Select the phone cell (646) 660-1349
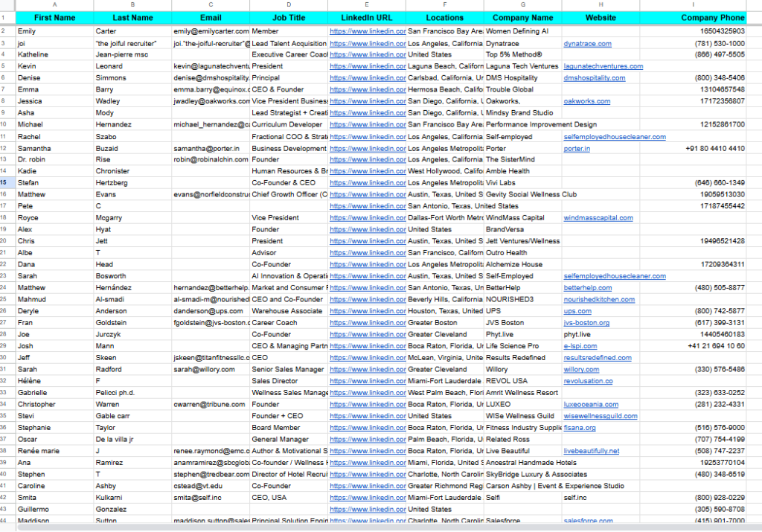This screenshot has height=532, width=762. 693,183
